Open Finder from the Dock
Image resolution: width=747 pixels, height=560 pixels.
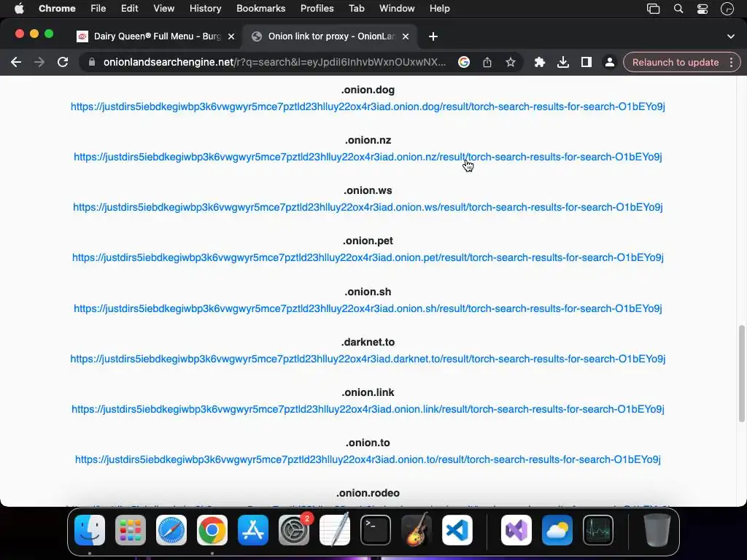90,530
